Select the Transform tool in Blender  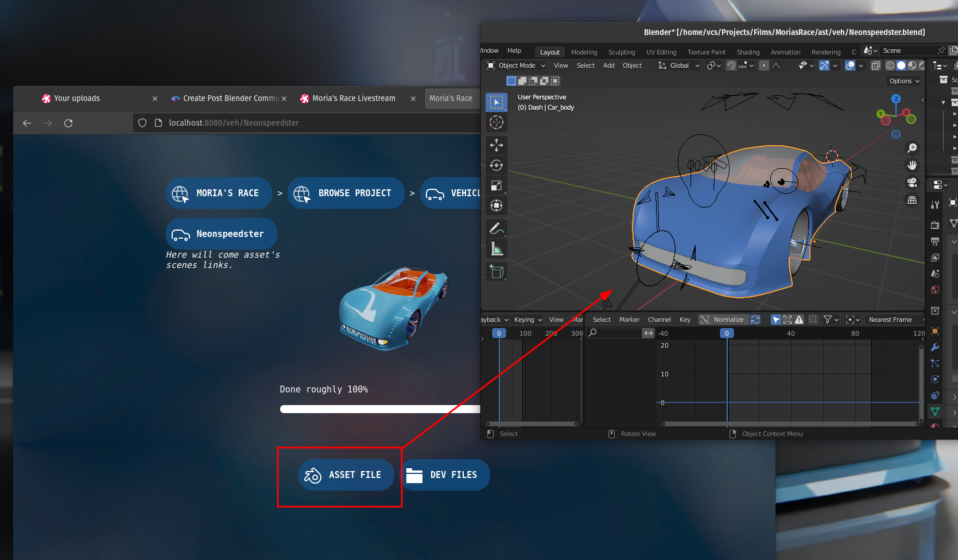click(497, 205)
